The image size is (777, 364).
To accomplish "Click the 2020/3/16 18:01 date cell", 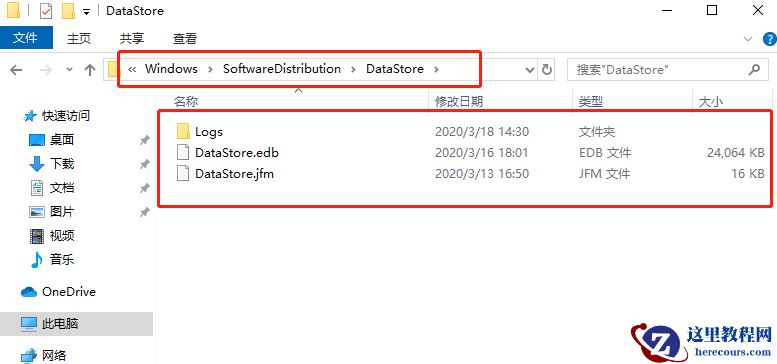I will click(482, 153).
